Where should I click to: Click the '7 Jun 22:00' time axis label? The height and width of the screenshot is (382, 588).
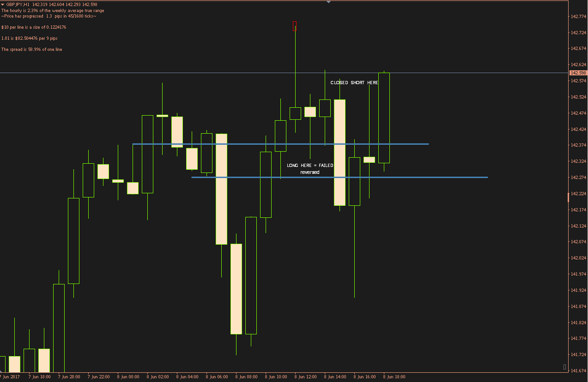pyautogui.click(x=99, y=377)
